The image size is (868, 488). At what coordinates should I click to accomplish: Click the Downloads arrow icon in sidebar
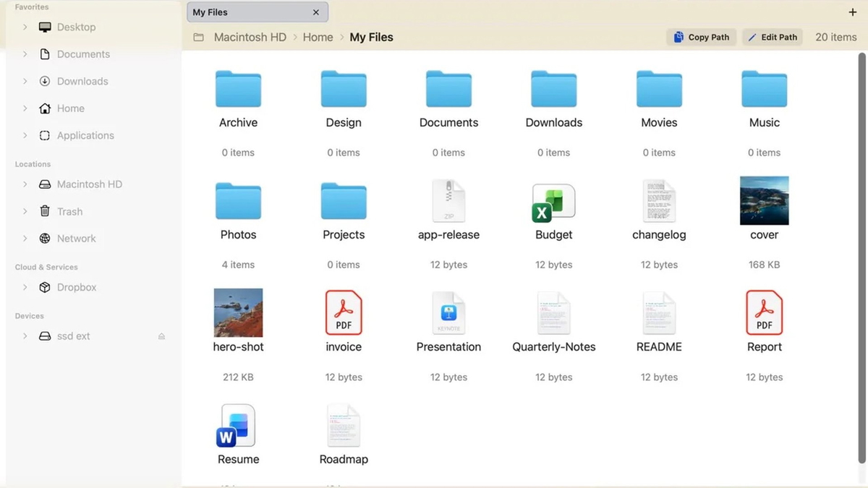tap(45, 81)
